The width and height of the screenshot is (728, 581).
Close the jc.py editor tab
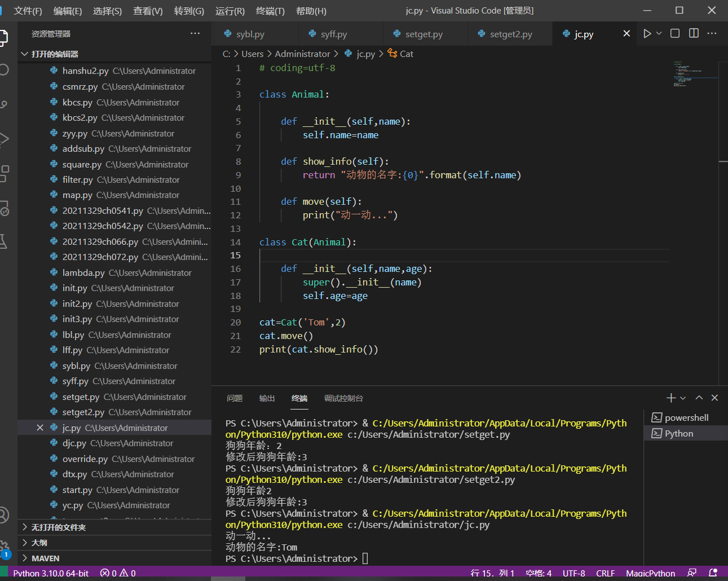[626, 34]
